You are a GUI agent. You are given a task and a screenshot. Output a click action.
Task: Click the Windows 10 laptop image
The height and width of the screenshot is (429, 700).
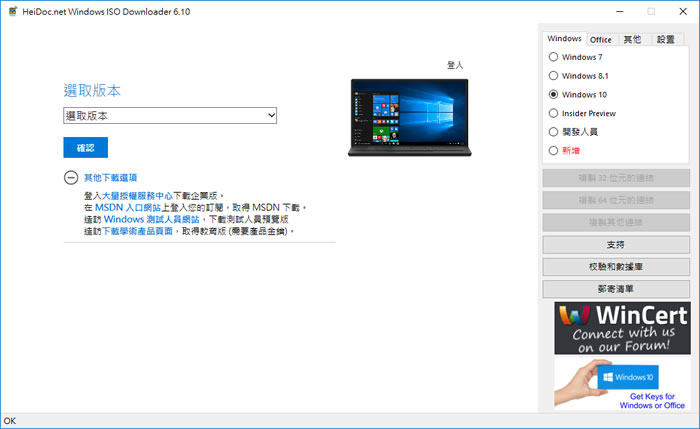coord(409,118)
